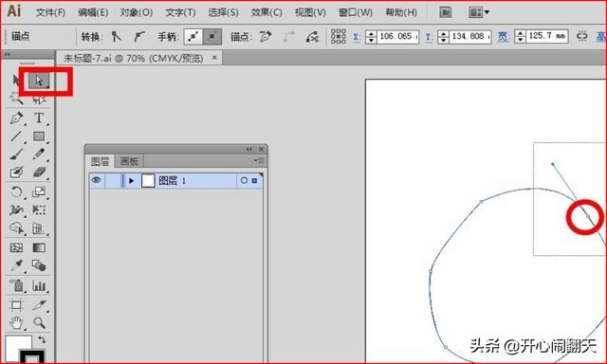Image resolution: width=607 pixels, height=364 pixels.
Task: Click the width value stepper arrows
Action: 521,37
